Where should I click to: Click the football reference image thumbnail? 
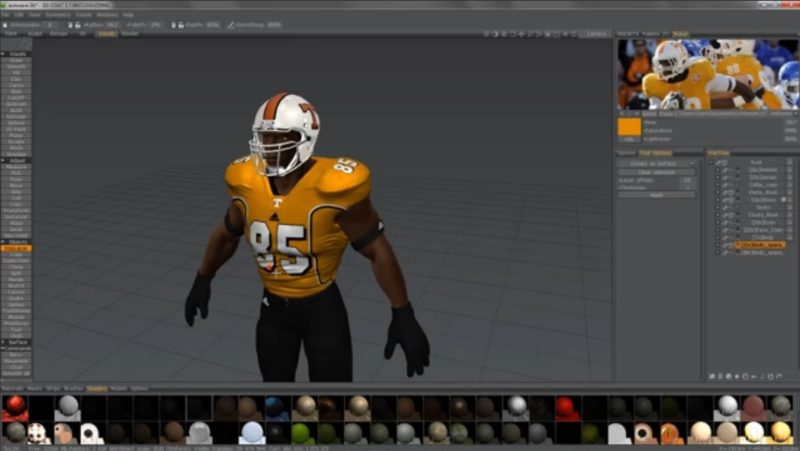(708, 74)
